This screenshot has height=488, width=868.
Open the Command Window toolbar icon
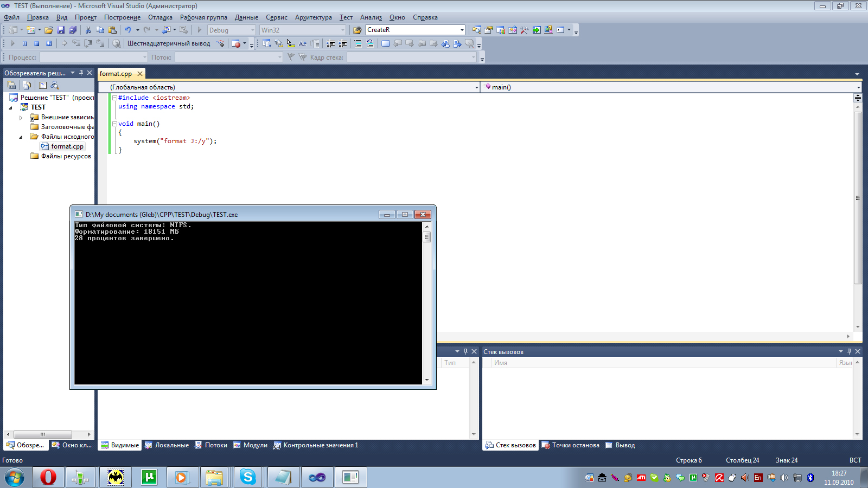560,30
